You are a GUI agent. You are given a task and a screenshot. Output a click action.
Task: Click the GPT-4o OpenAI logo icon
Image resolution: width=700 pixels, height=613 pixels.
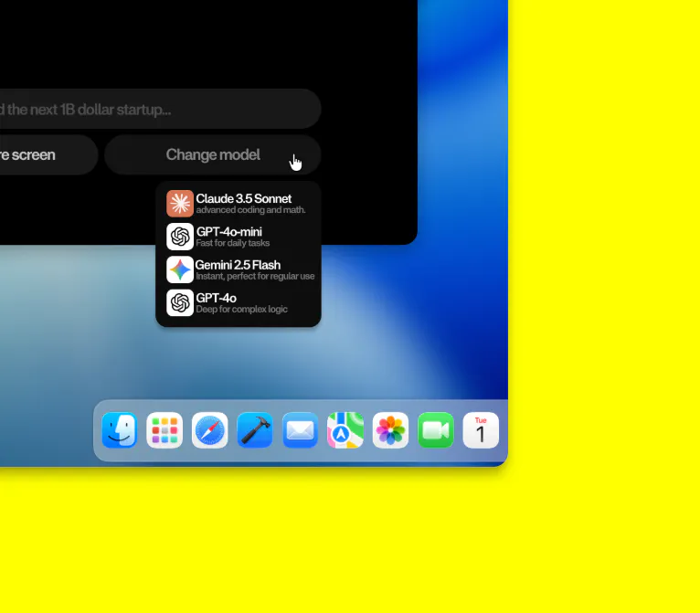click(x=180, y=302)
